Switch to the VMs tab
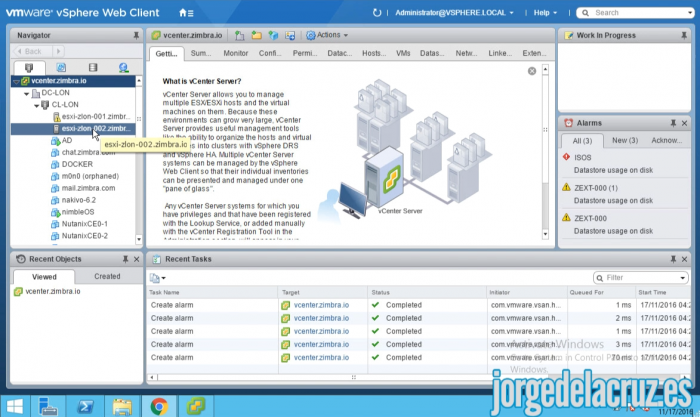Image resolution: width=700 pixels, height=417 pixels. tap(403, 53)
